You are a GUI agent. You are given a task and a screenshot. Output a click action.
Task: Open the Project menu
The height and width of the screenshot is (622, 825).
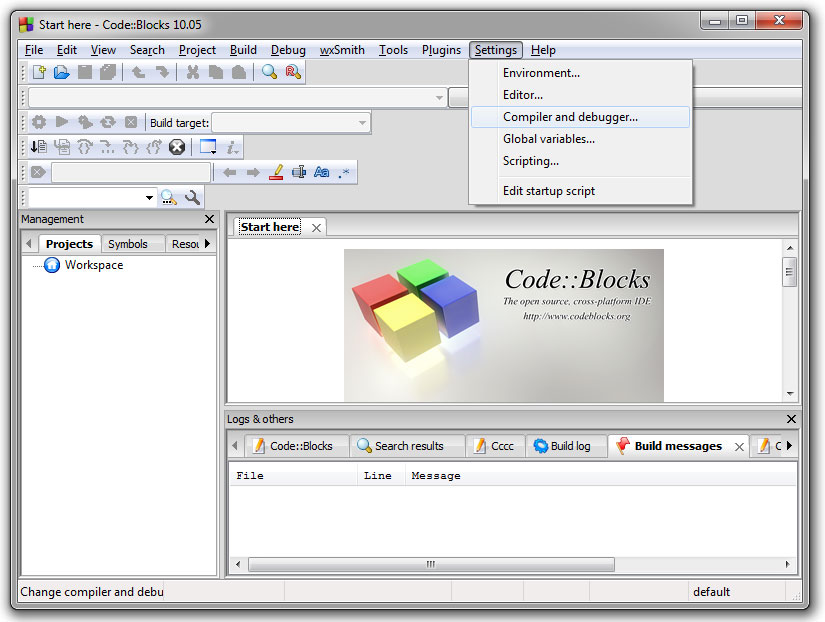point(197,50)
